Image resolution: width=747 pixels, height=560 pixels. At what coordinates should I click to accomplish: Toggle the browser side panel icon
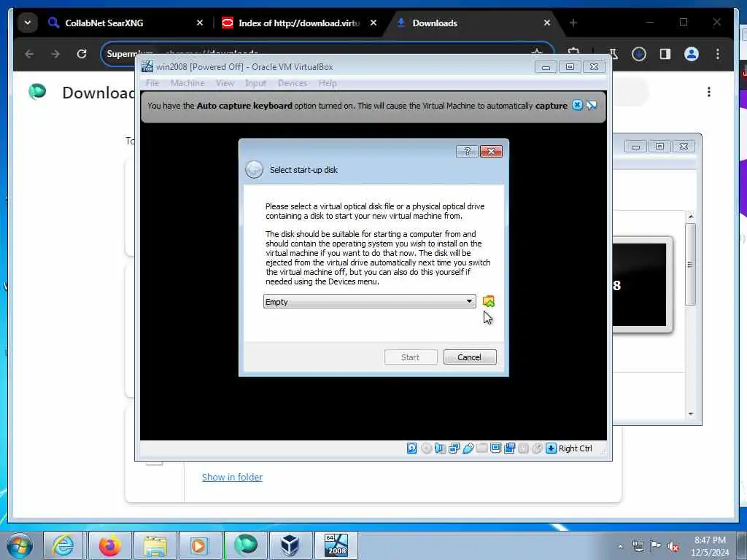coord(665,54)
